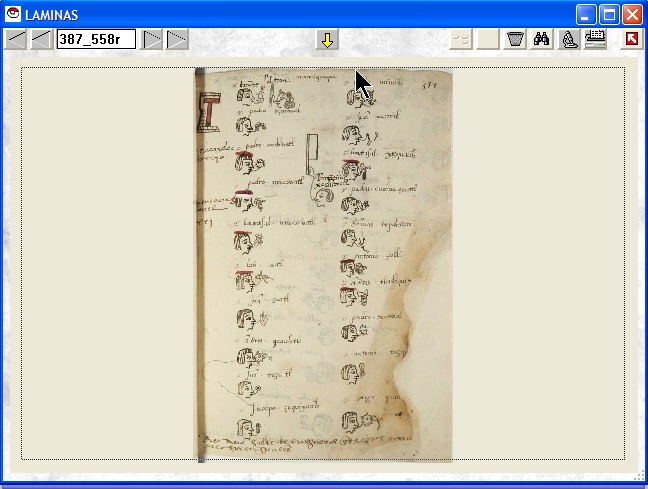Minimize the LAMINAS window
This screenshot has height=489, width=648.
coord(586,15)
